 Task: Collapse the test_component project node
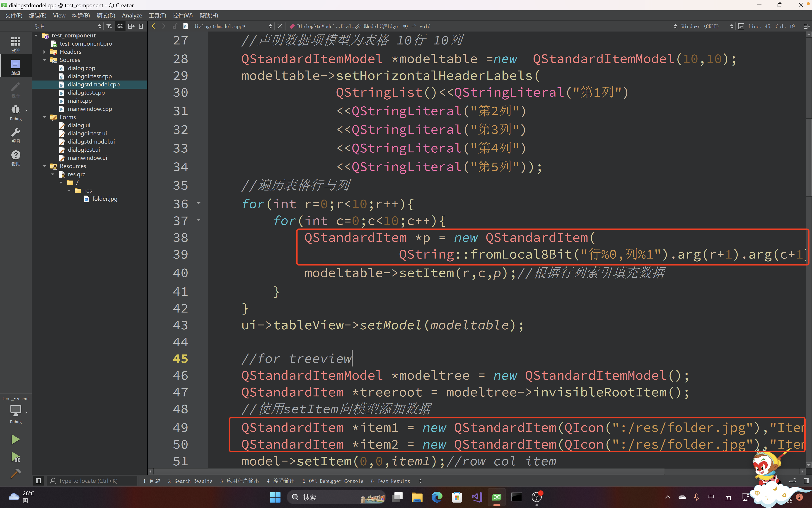point(36,35)
